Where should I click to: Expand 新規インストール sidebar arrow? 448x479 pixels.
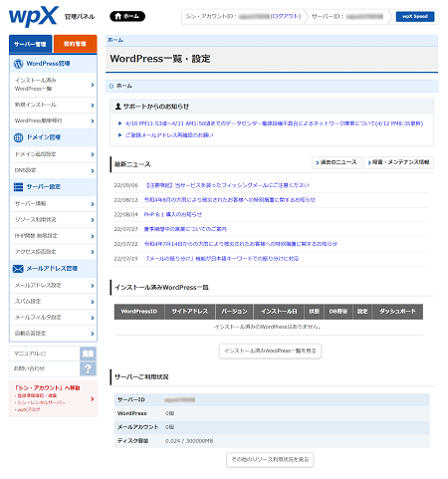pyautogui.click(x=93, y=106)
